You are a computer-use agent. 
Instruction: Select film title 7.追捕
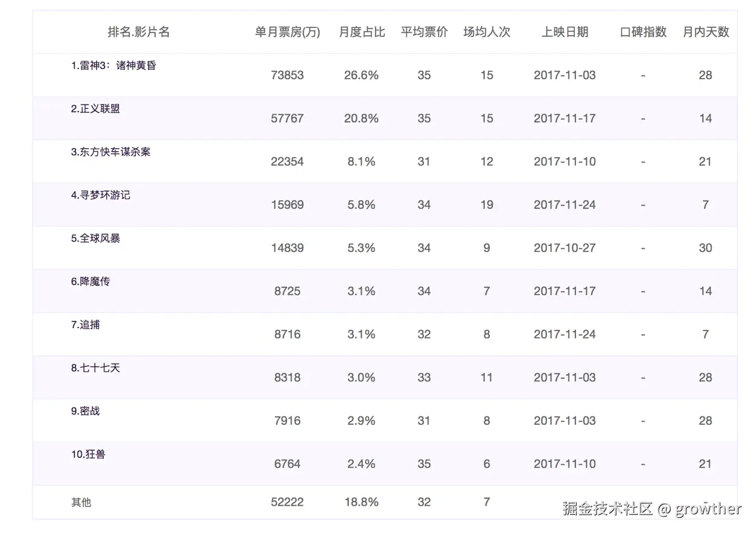pyautogui.click(x=85, y=325)
